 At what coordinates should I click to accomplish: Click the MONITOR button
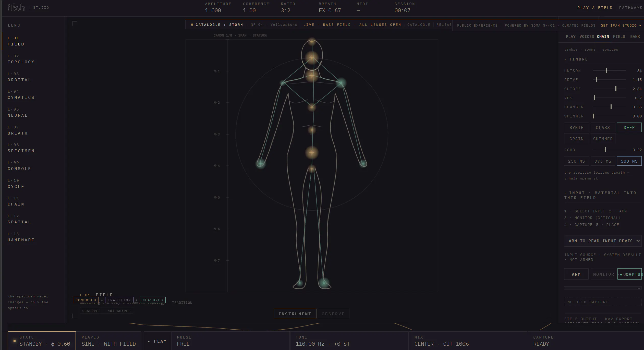[x=603, y=274]
